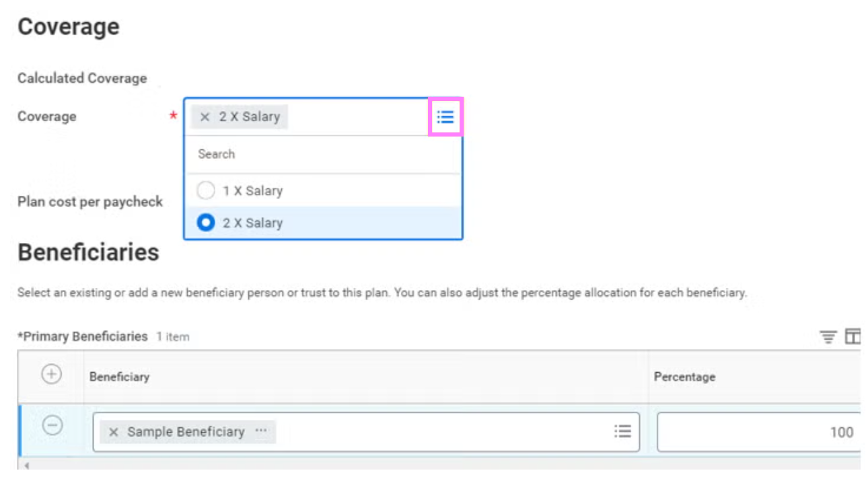Filter the Primary Beneficiaries table
Viewport: 868px width, 481px height.
point(828,336)
